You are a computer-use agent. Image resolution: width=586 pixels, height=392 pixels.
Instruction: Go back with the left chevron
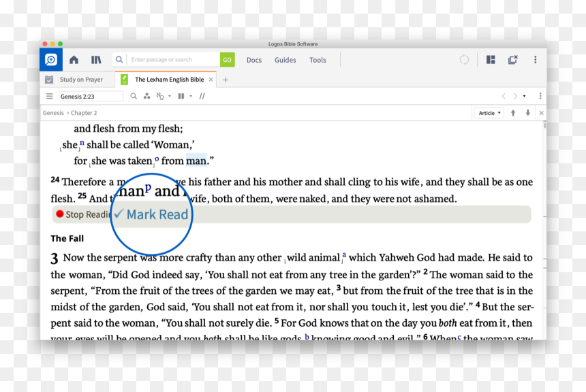[504, 97]
